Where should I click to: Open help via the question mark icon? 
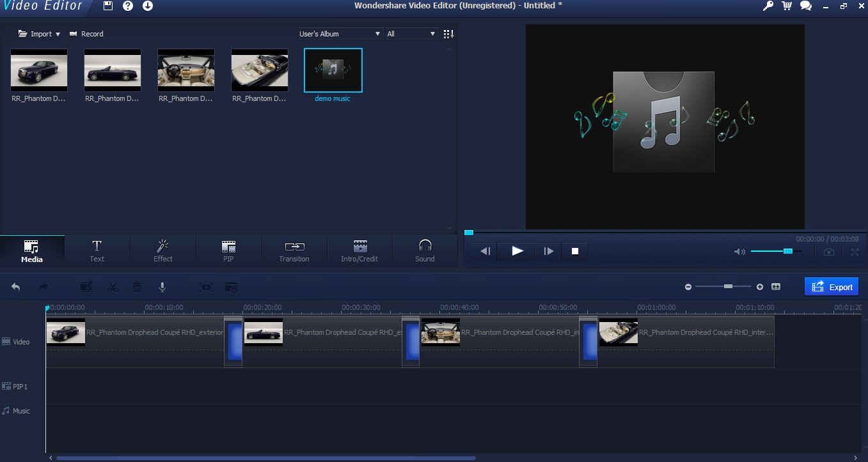click(x=128, y=6)
